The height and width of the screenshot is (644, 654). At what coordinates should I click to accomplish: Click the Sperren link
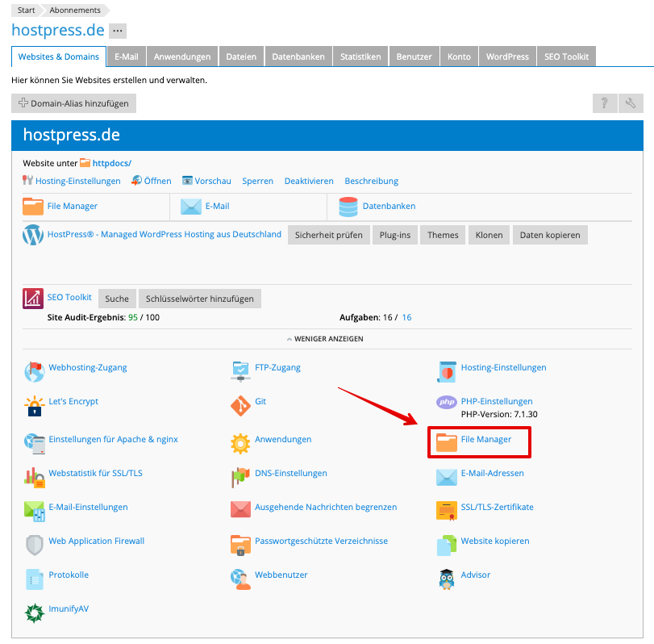(x=258, y=181)
